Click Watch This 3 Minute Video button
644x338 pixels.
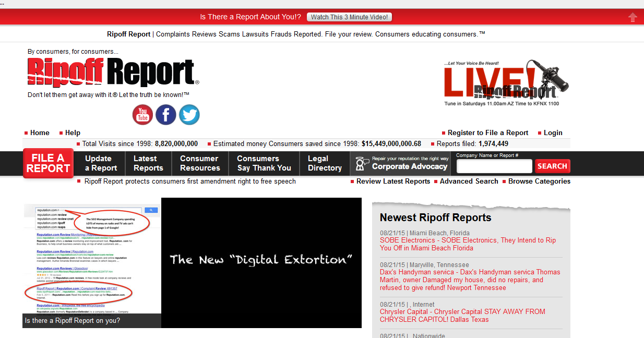coord(349,17)
